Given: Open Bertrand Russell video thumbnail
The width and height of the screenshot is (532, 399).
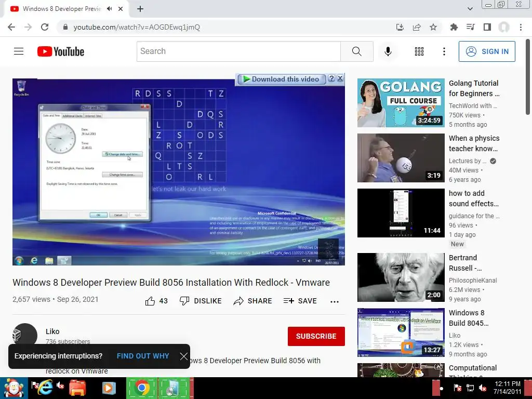Looking at the screenshot, I should click(401, 277).
